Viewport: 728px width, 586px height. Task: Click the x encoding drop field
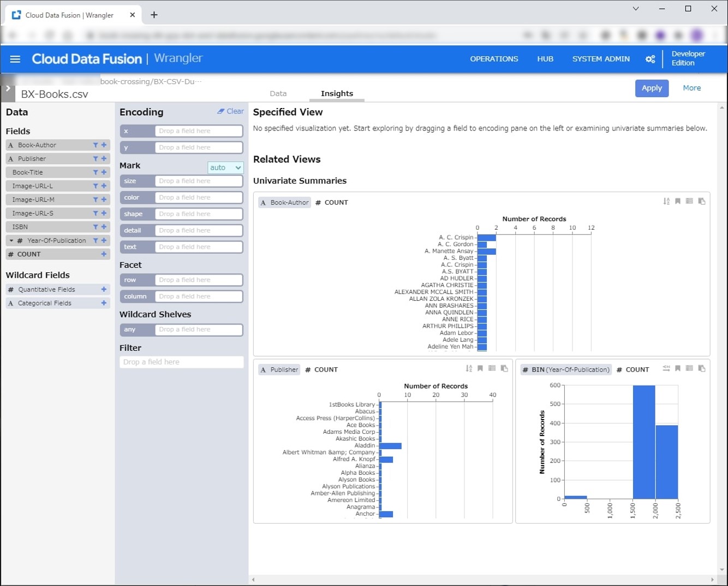point(199,131)
